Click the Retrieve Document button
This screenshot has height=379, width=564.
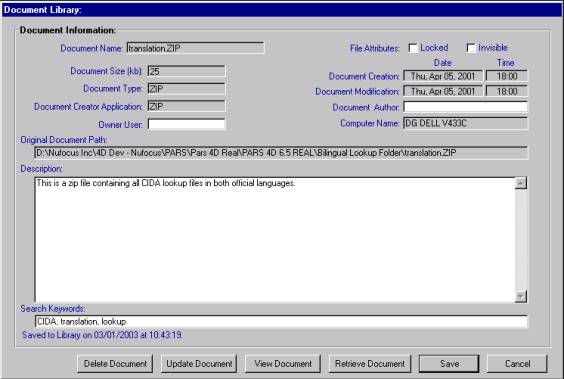[369, 364]
